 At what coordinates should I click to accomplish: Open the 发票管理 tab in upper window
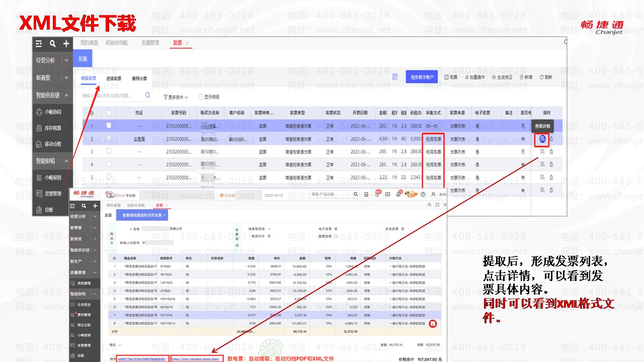pyautogui.click(x=150, y=43)
